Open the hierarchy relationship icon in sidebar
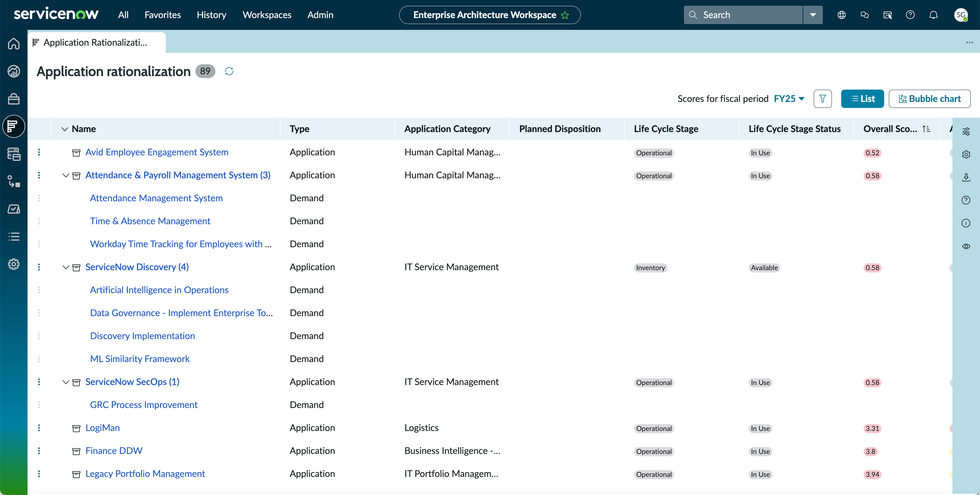 [14, 181]
